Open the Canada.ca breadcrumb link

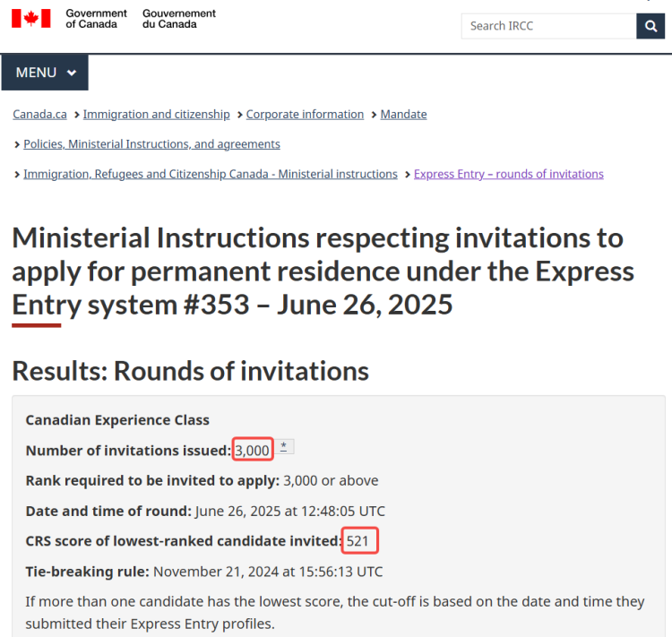click(x=39, y=115)
